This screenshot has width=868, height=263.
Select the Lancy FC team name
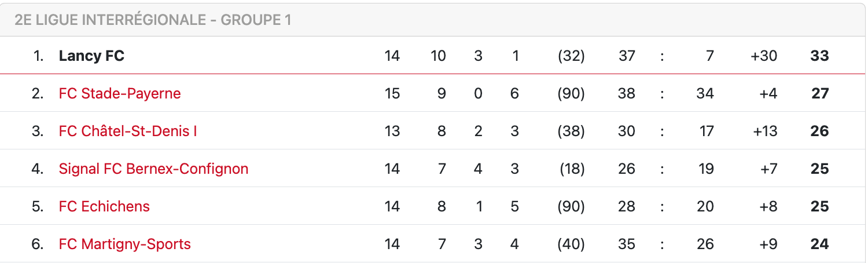(91, 56)
